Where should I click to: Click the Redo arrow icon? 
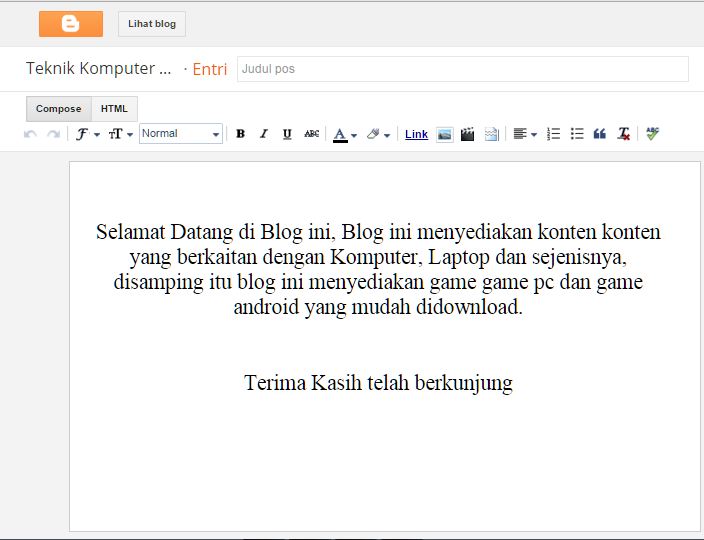click(x=53, y=134)
